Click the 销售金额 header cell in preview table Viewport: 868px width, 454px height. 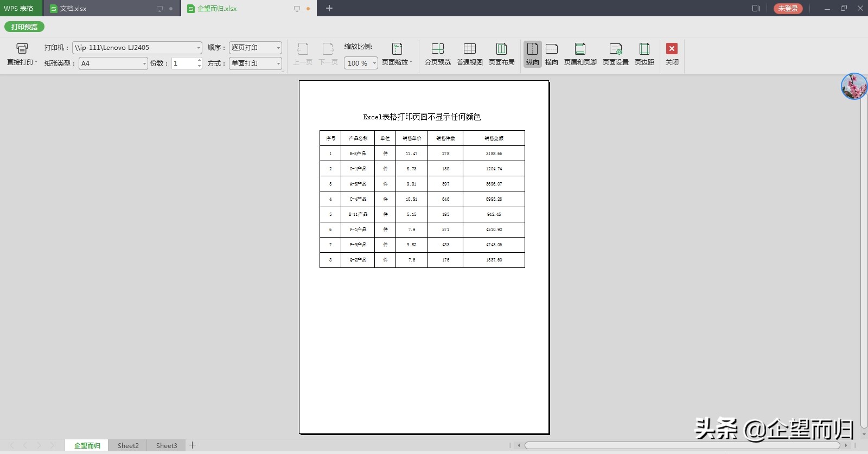pos(494,138)
